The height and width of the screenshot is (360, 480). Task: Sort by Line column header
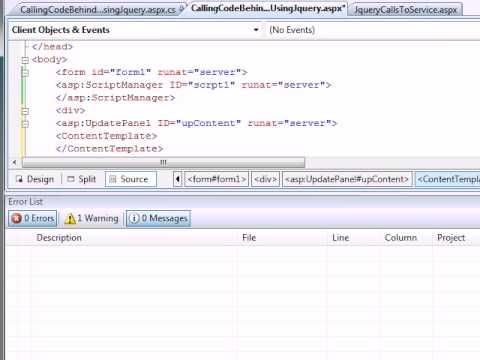[340, 238]
